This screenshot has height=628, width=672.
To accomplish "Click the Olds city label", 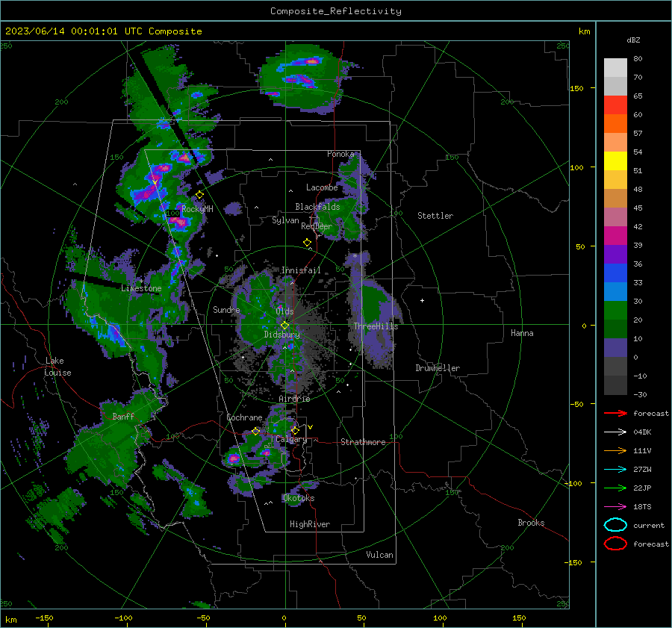I will coord(284,311).
